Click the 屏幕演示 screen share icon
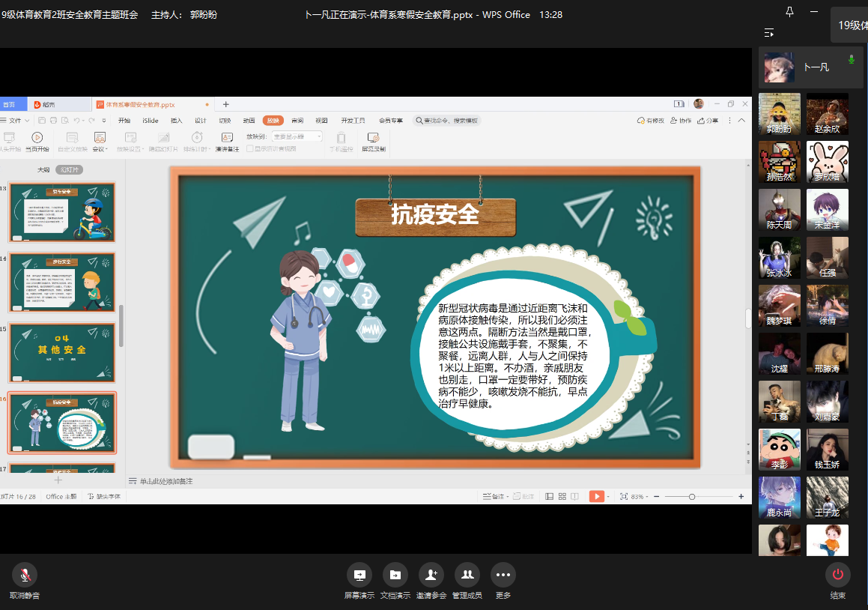Screen dimensions: 868x610 pos(359,575)
